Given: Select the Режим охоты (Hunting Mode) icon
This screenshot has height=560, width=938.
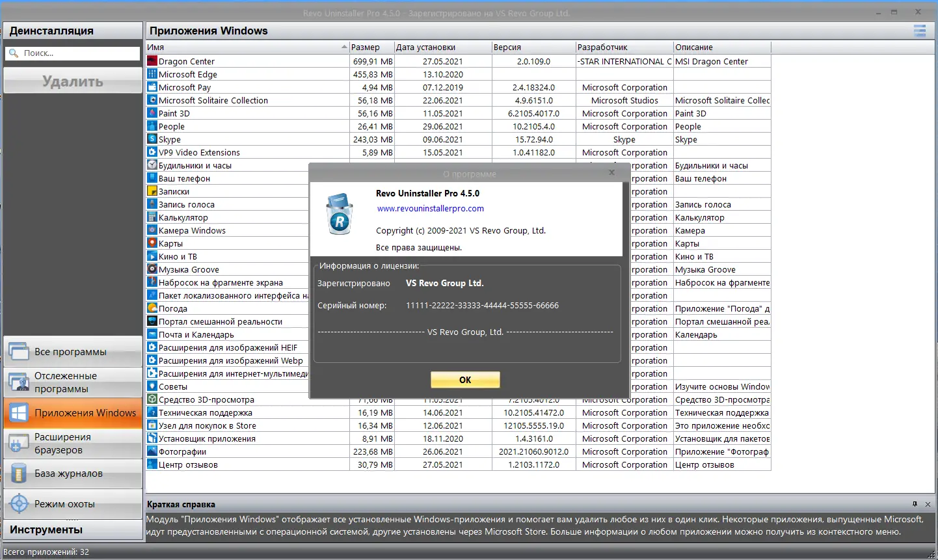Looking at the screenshot, I should click(x=20, y=503).
